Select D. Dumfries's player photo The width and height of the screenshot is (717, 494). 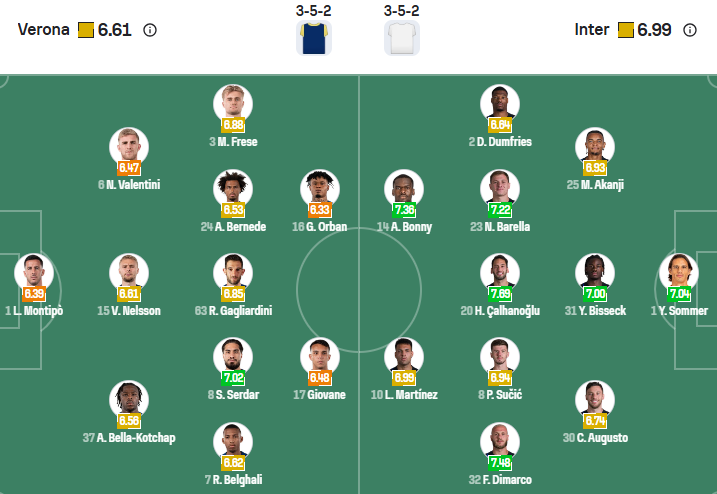(x=499, y=103)
